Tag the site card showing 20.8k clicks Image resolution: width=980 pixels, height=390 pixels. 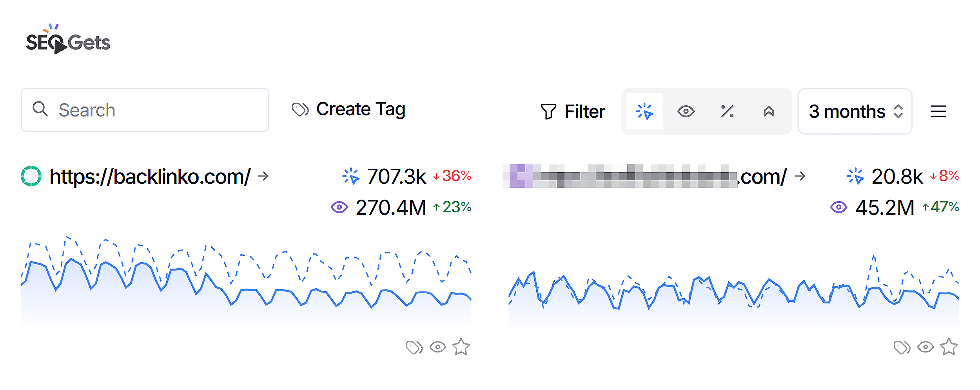click(902, 347)
